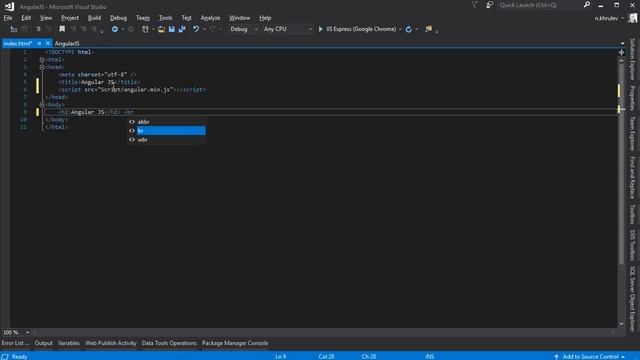The image size is (640, 360).
Task: Click the Undo arrow icon
Action: (x=196, y=29)
